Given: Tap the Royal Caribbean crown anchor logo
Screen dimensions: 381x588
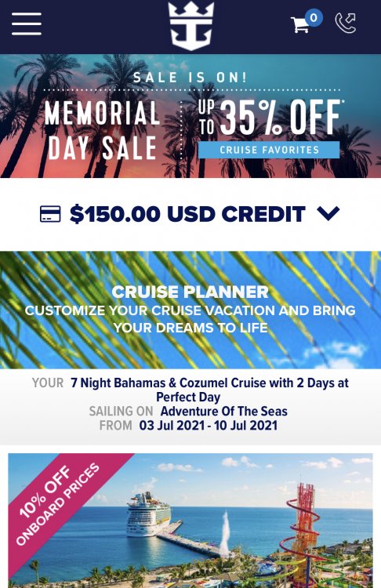Looking at the screenshot, I should 190,26.
